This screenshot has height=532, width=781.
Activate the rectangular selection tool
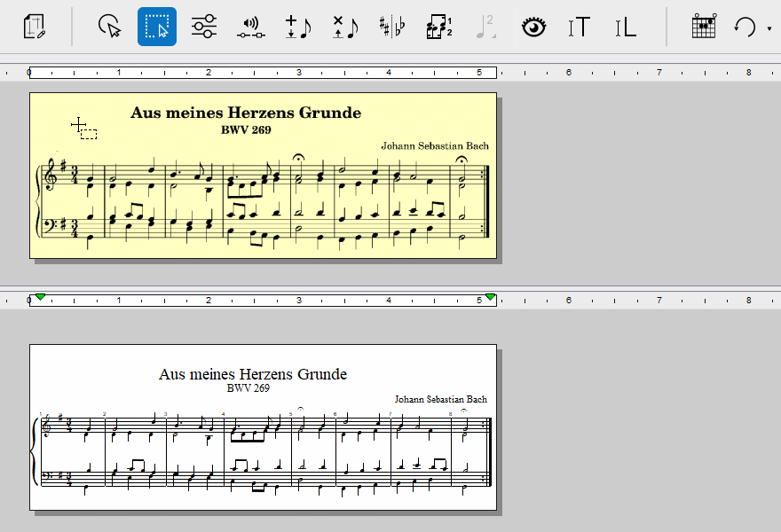coord(157,27)
